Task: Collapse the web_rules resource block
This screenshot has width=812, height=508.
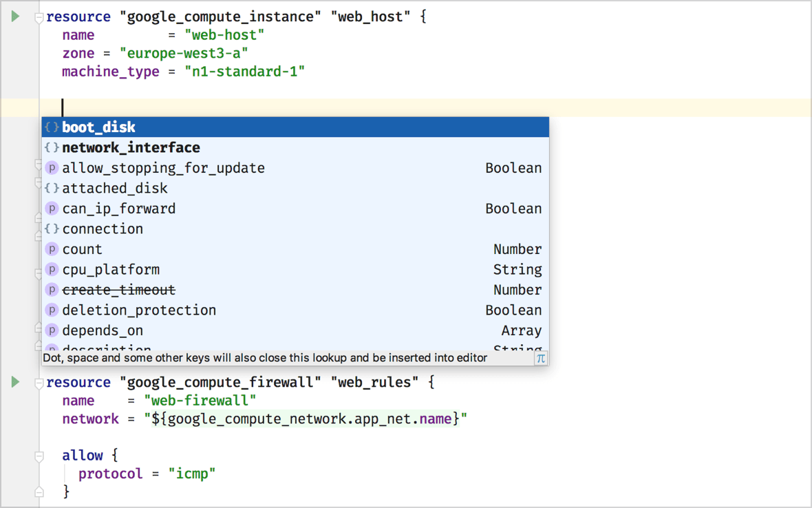Action: [39, 383]
